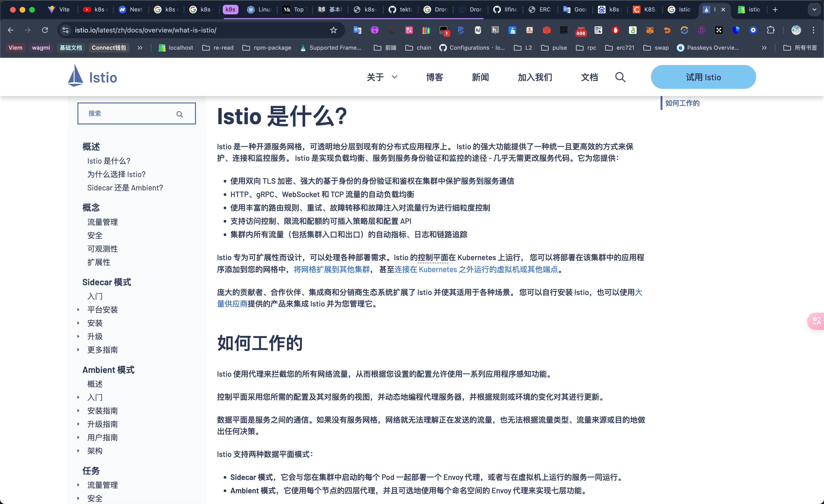Click the 控制平面 glossary term
Screen dimensions: 824x504
pyautogui.click(x=433, y=257)
